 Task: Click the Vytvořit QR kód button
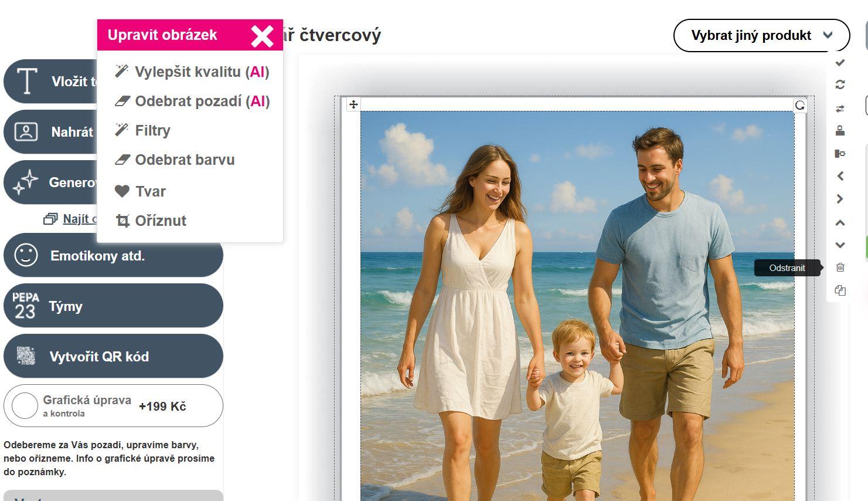113,356
